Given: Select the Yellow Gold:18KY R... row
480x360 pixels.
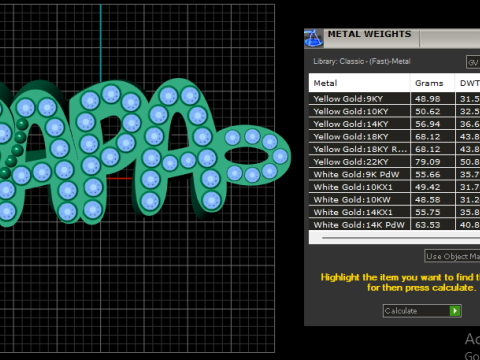Looking at the screenshot, I should (x=394, y=149).
